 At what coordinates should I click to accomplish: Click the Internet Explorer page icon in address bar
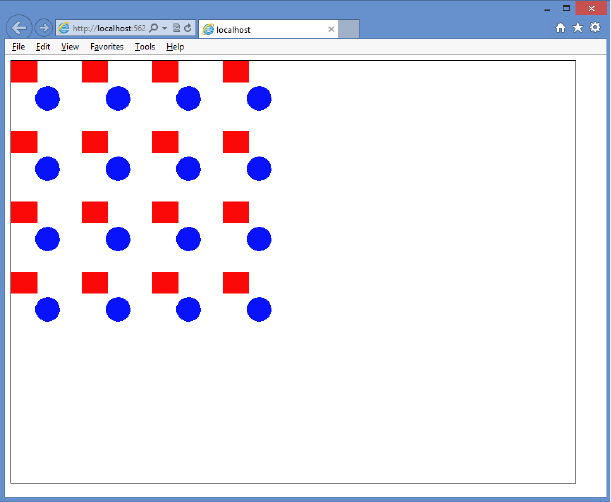64,28
